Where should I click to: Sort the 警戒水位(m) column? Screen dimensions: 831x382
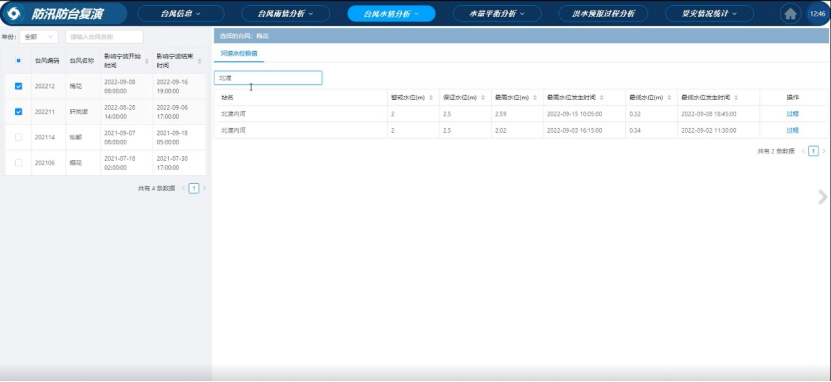tap(431, 97)
